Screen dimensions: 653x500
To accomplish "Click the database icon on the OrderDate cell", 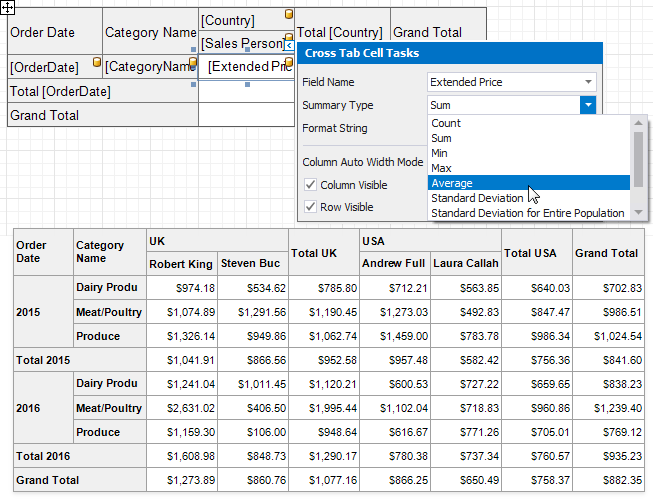I will pos(97,62).
